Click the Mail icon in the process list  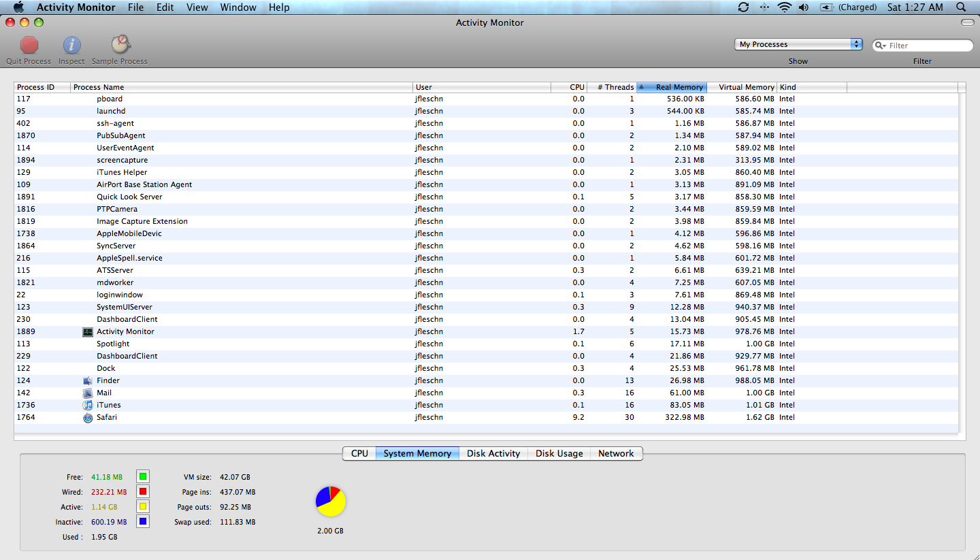(88, 393)
